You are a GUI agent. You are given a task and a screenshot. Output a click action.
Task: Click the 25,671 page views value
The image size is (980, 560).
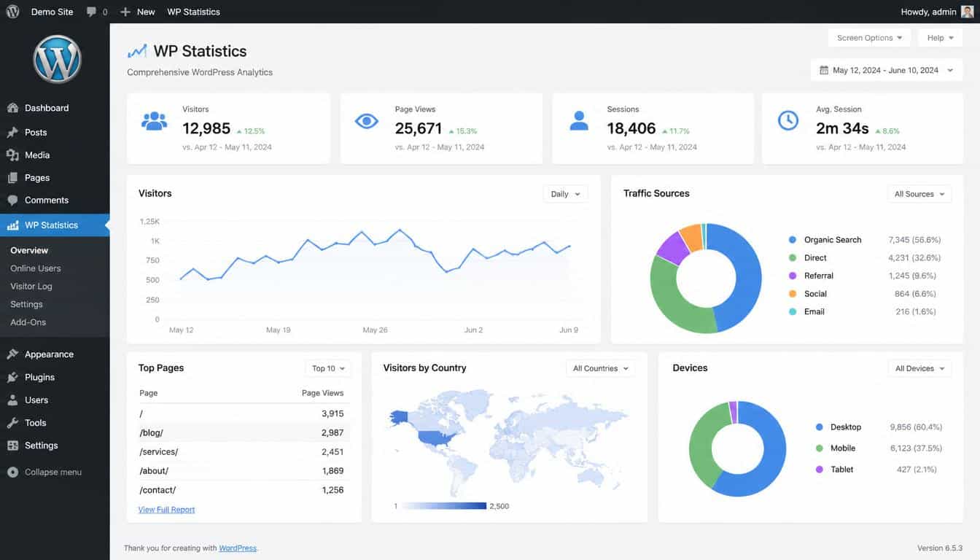[419, 129]
